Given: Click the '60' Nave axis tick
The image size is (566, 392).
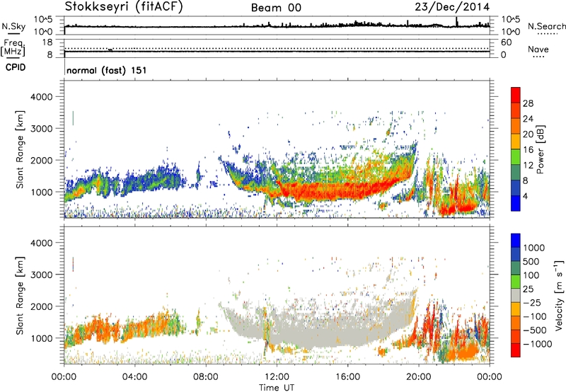Looking at the screenshot, I should [506, 42].
